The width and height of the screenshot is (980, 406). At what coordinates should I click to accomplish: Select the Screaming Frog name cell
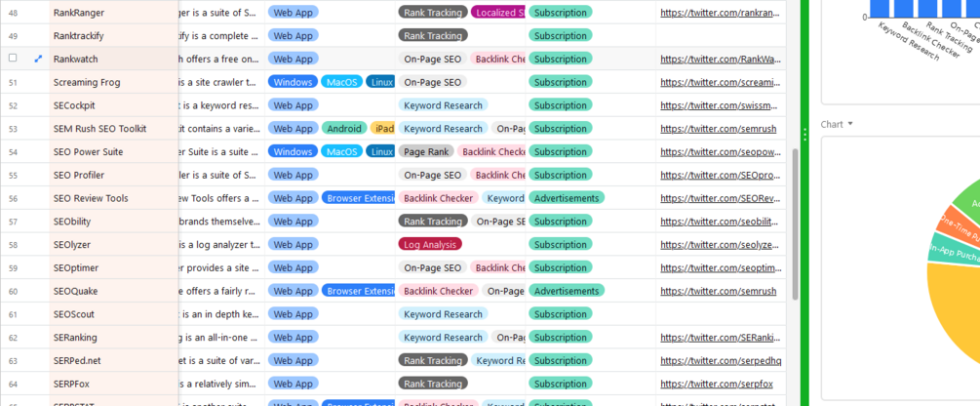pos(114,82)
